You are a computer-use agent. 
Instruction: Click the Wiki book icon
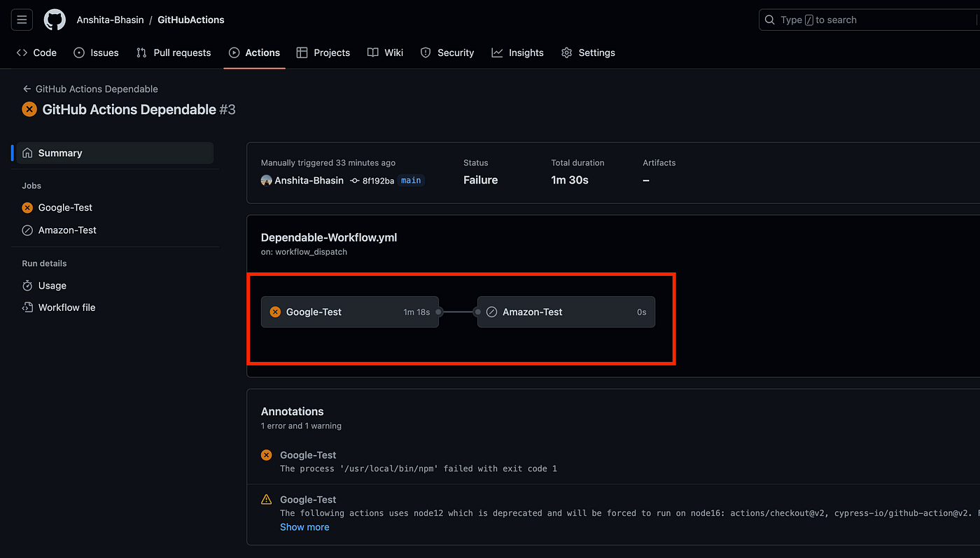(x=373, y=53)
